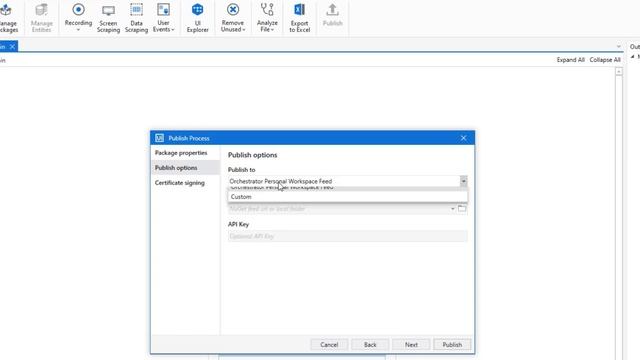
Task: Select the Publish options section
Action: 184,168
